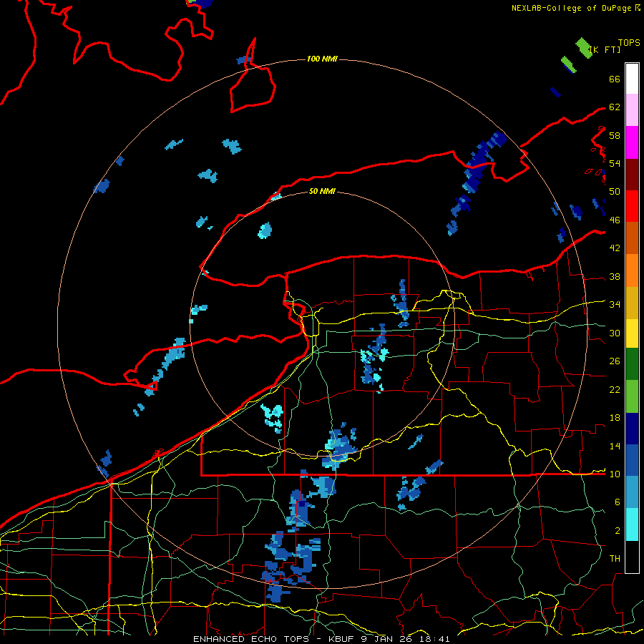Viewport: 644px width, 644px height.
Task: Click the legend value '50'
Action: pos(615,192)
